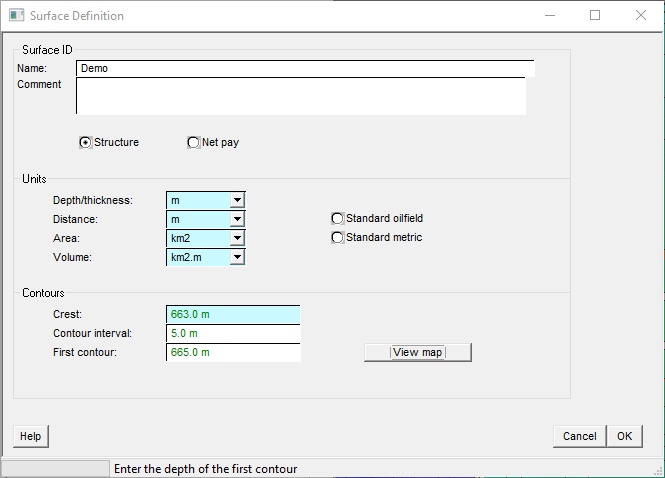
Task: Click the Name input field
Action: (304, 68)
